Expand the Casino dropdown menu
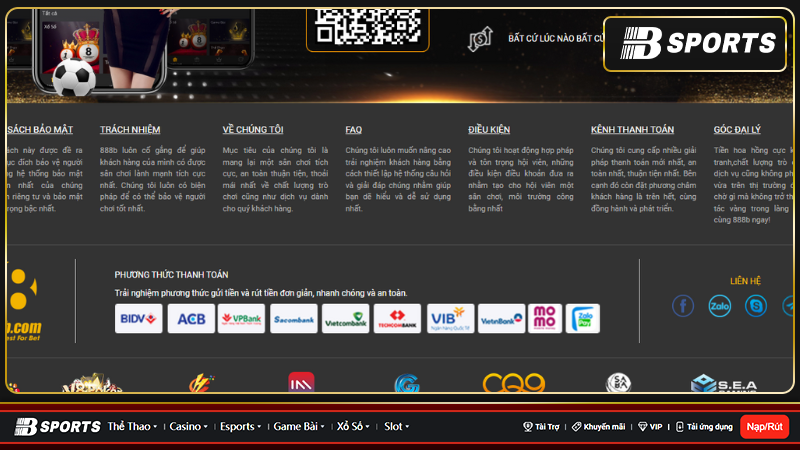Viewport: 800px width, 450px height. point(188,427)
